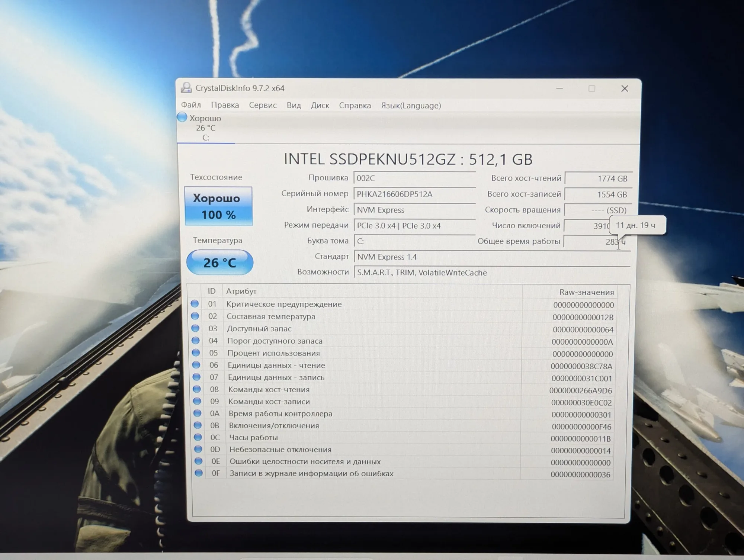
Task: Click status dot for Небезопасные отключения row
Action: 198,449
